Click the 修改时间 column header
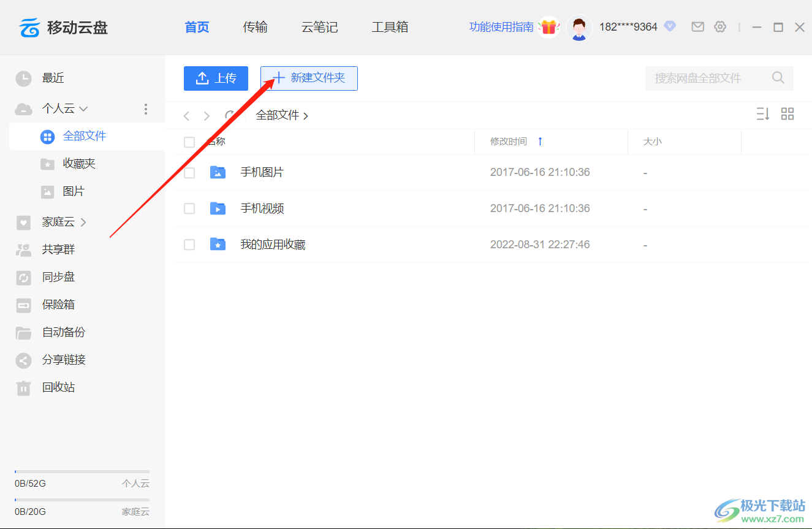Image resolution: width=812 pixels, height=529 pixels. click(508, 142)
